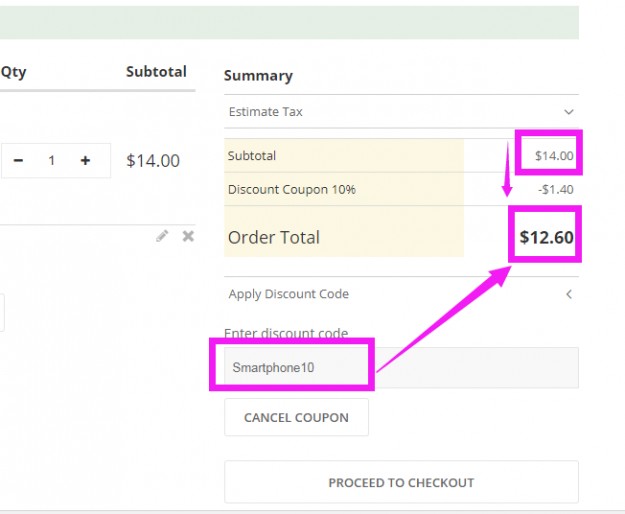This screenshot has height=514, width=625.
Task: Click the cart row subtotal $14.00
Action: tap(153, 160)
